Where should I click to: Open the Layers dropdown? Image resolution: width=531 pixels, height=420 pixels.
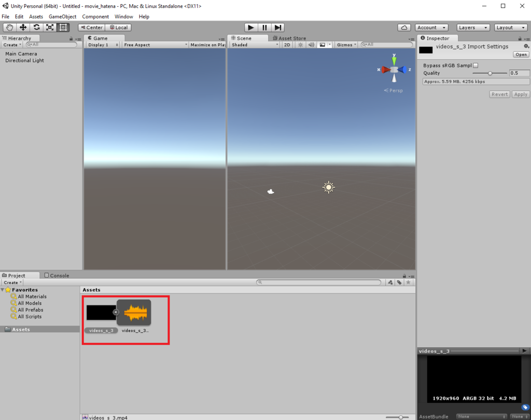tap(473, 27)
